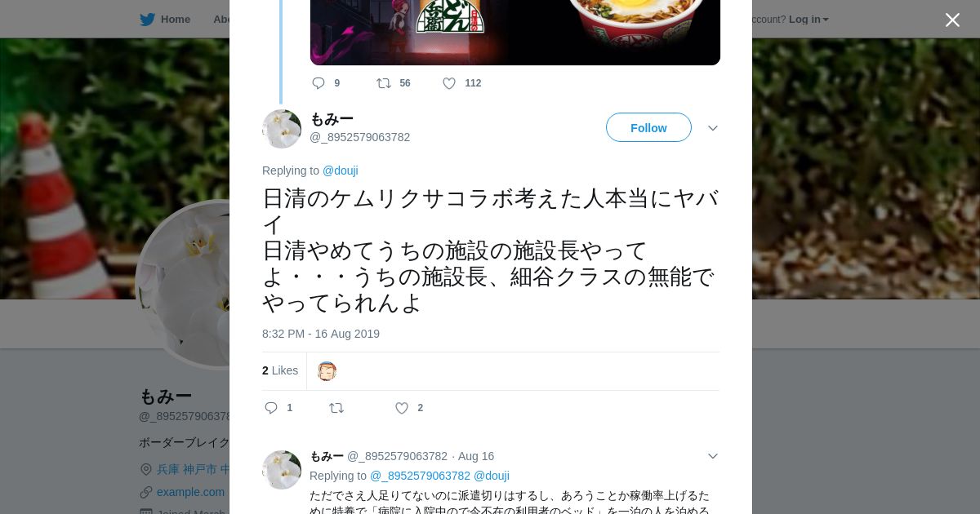Reply to もみー's main tweet
The image size is (980, 514).
coord(271,408)
